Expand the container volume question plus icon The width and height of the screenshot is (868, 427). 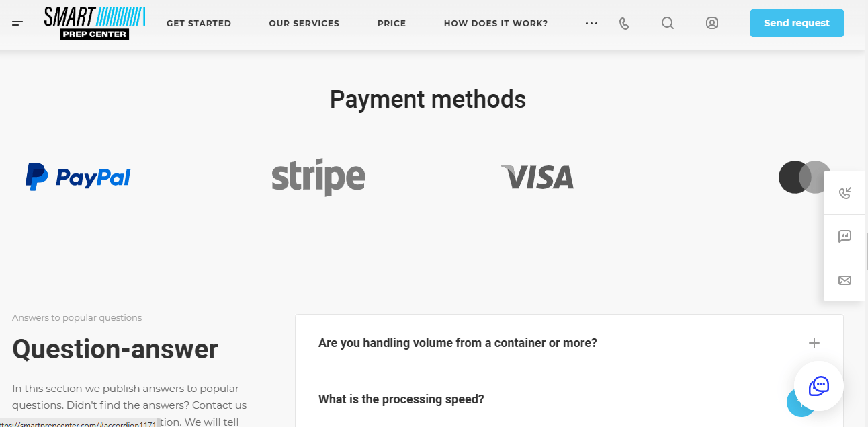814,343
